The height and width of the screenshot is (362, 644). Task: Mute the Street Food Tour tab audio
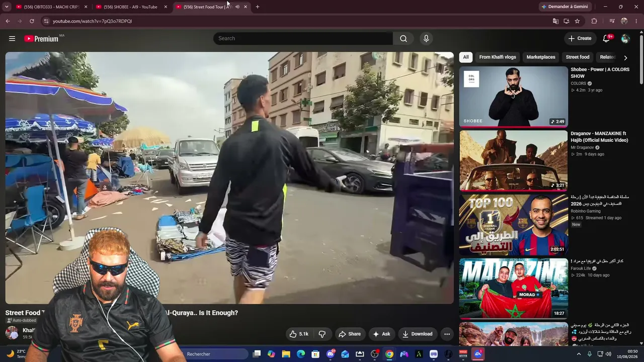pos(237,7)
